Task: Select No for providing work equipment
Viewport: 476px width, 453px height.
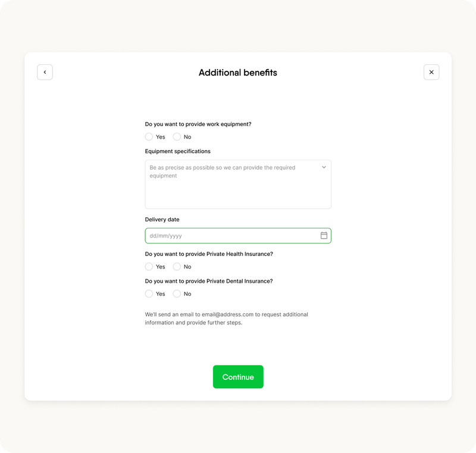Action: 177,137
